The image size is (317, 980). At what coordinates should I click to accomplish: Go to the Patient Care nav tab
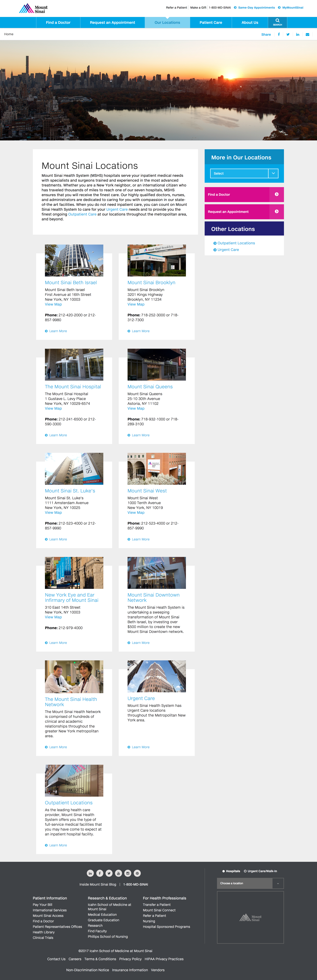pos(211,22)
